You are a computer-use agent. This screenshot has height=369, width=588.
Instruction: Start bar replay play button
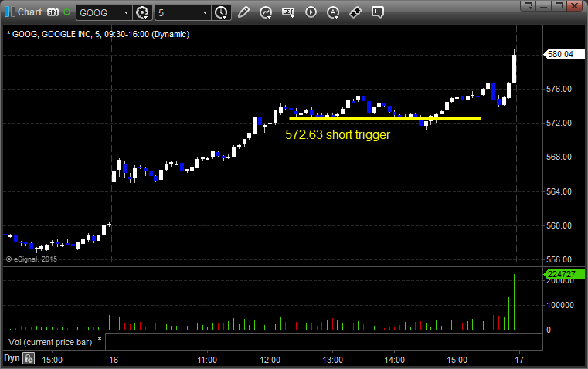click(x=311, y=12)
